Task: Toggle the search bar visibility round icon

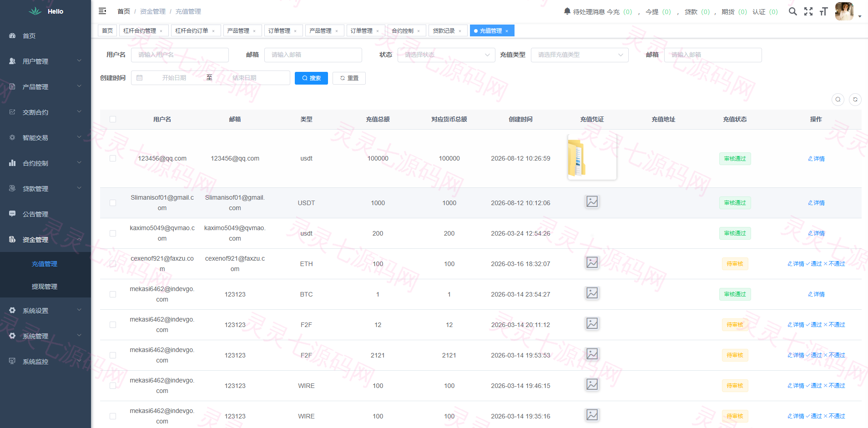Action: pyautogui.click(x=838, y=100)
